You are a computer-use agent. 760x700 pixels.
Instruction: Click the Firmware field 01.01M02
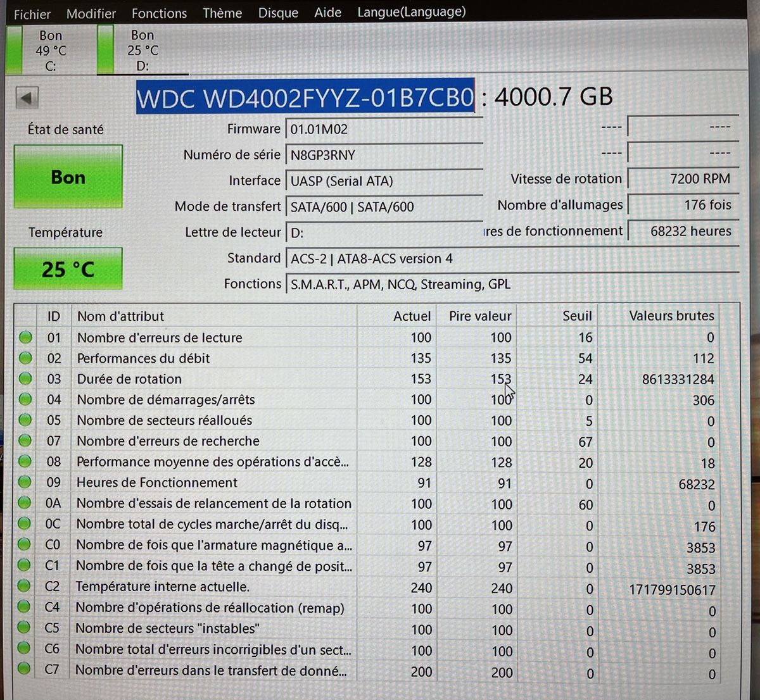[x=384, y=129]
